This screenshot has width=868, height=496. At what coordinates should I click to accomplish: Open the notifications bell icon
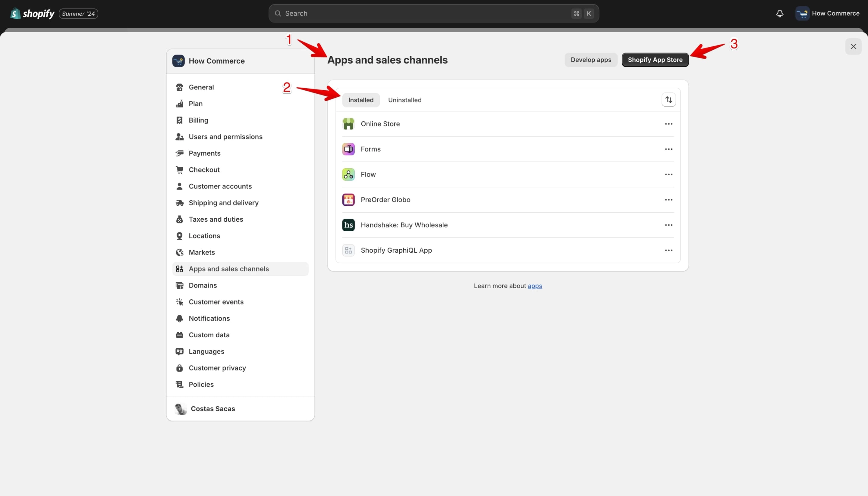coord(780,14)
